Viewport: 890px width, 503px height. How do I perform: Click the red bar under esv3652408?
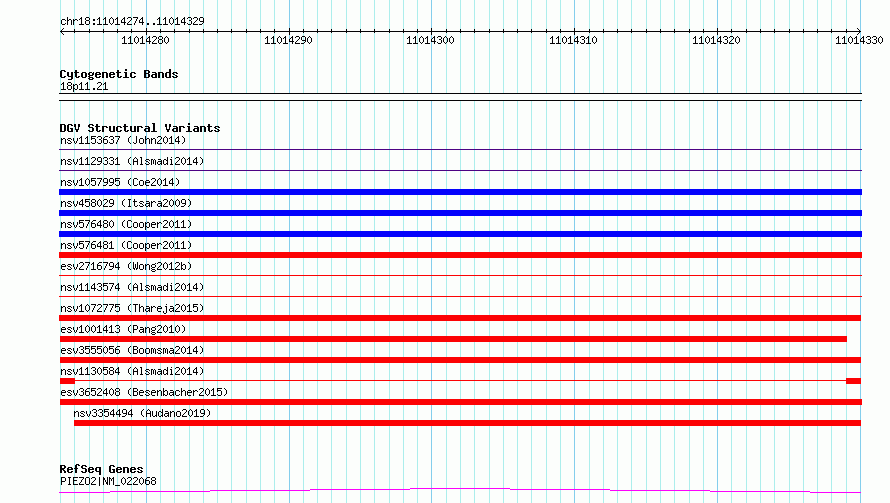pos(460,402)
